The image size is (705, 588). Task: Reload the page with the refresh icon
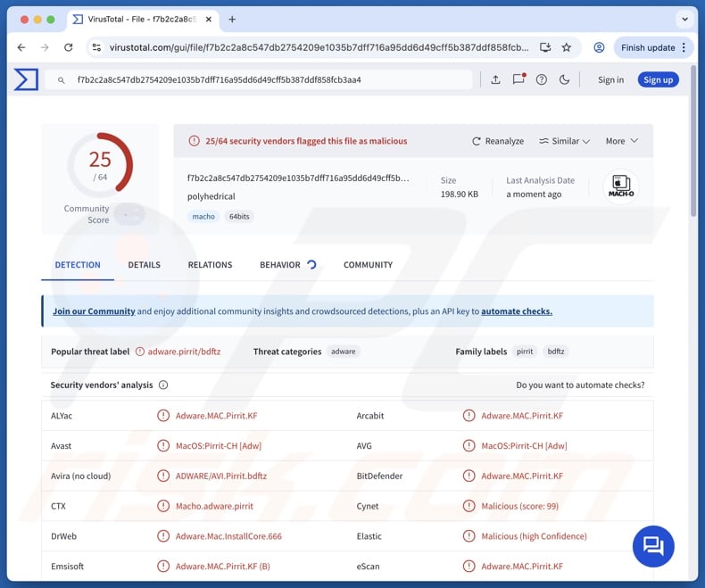69,47
